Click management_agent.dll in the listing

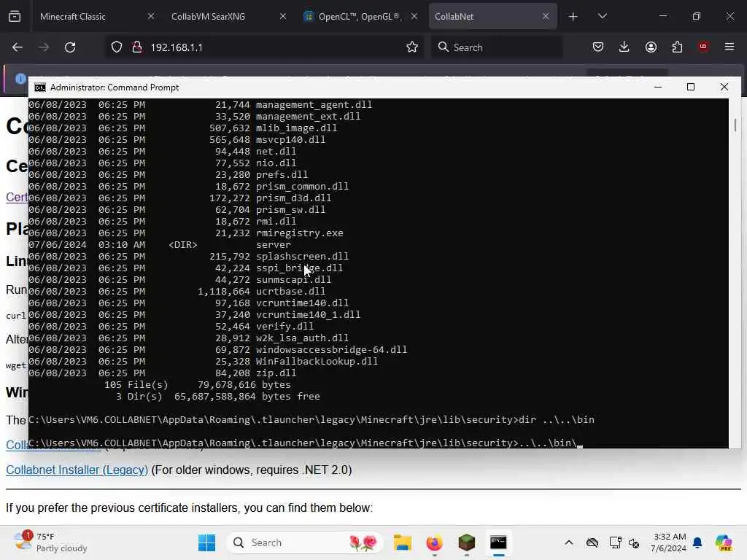(314, 105)
